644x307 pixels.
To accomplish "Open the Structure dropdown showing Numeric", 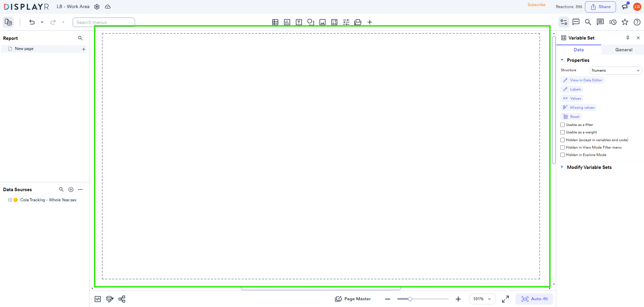I will click(615, 70).
